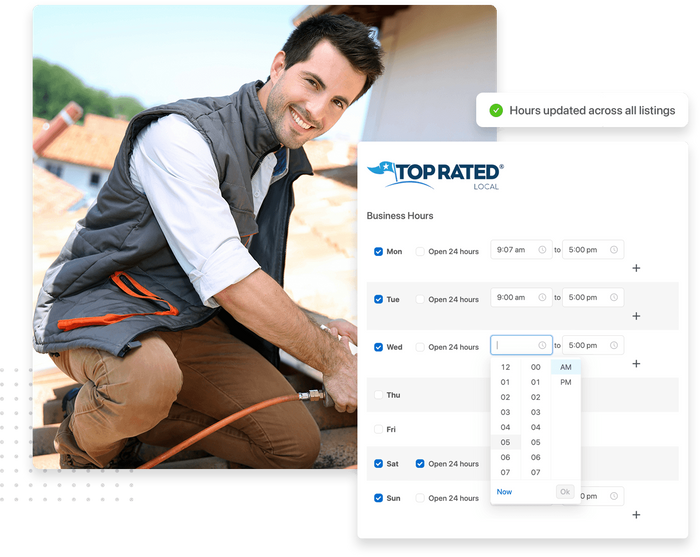This screenshot has width=700, height=557.
Task: Select minute 06 in time picker
Action: pos(536,457)
